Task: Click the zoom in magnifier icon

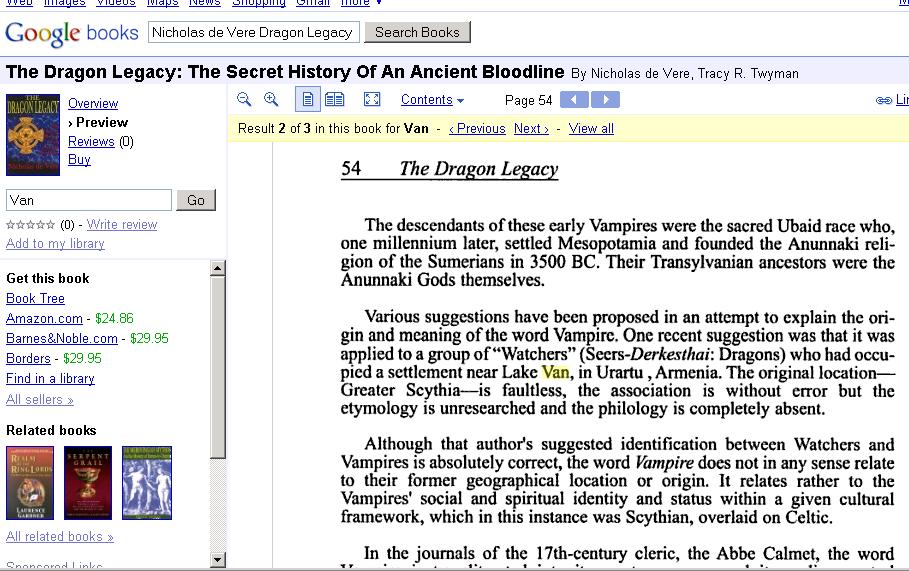Action: click(271, 99)
